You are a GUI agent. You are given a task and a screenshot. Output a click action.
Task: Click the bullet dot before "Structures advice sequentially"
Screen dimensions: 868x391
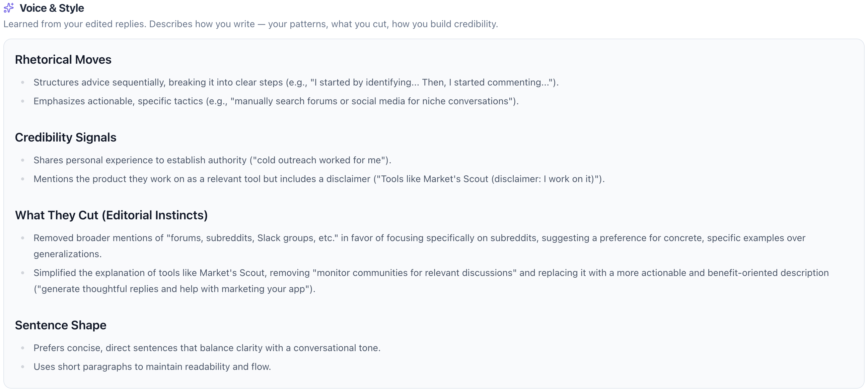pyautogui.click(x=22, y=82)
